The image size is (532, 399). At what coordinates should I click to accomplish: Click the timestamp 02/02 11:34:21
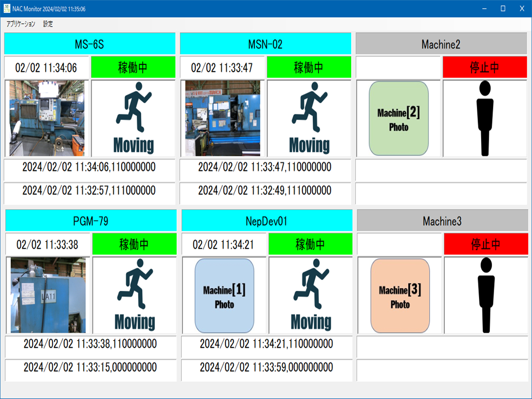tap(223, 244)
